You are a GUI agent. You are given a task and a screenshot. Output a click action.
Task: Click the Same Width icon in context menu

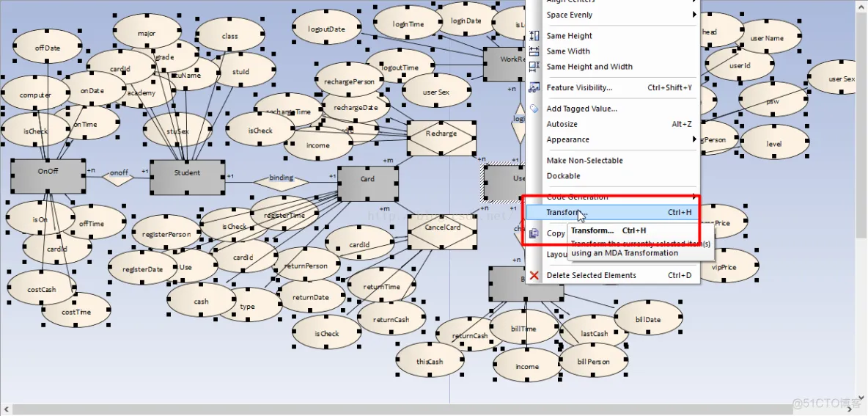[x=534, y=51]
